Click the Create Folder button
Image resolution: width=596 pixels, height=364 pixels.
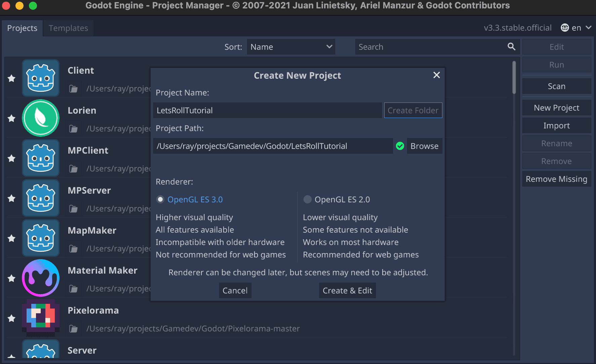[x=413, y=110]
